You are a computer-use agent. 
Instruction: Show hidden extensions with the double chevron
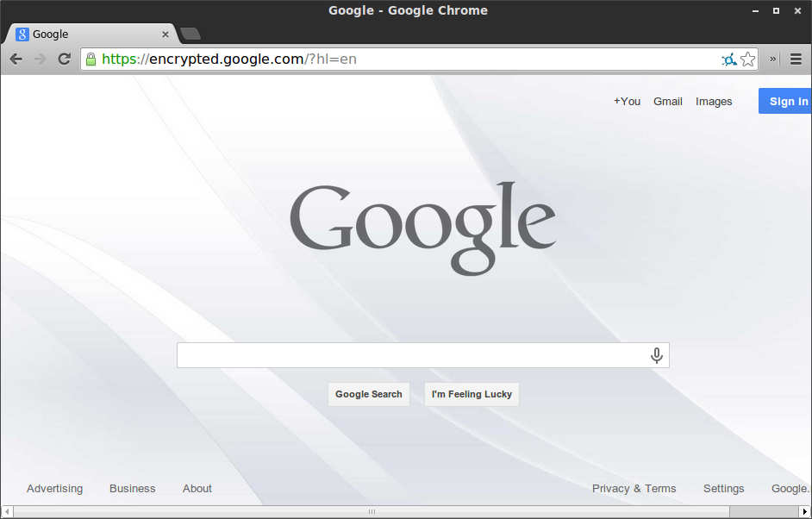tap(772, 59)
